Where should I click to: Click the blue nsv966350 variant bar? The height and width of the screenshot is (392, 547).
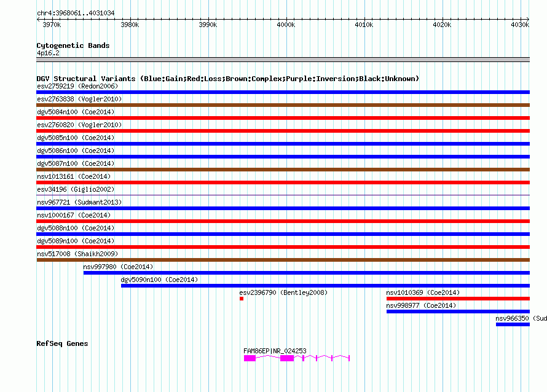[x=513, y=324]
